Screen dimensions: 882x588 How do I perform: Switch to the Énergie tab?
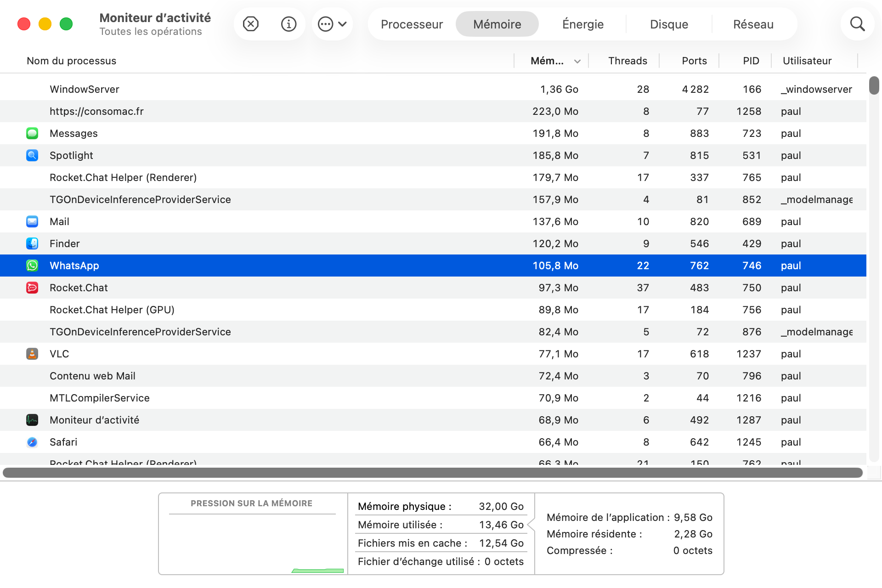click(x=582, y=24)
